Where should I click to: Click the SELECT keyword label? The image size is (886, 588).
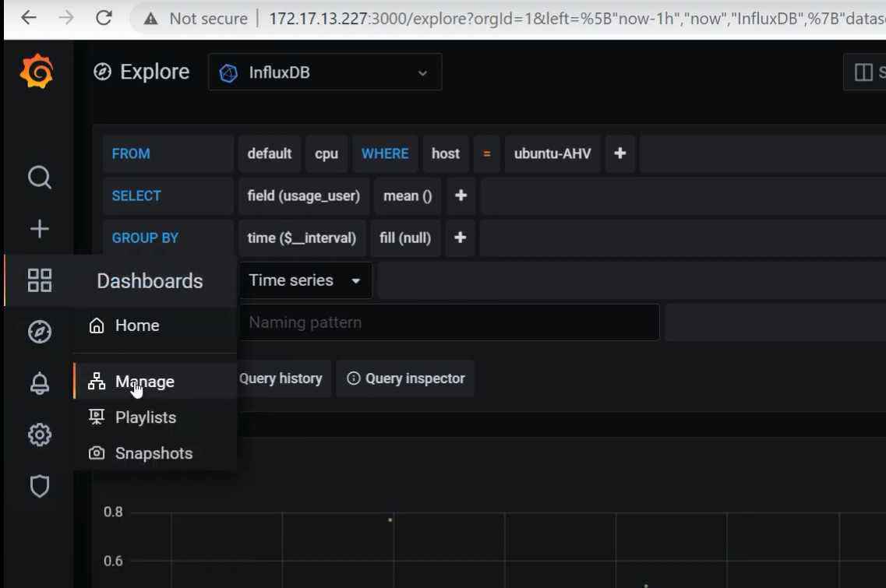pyautogui.click(x=136, y=195)
